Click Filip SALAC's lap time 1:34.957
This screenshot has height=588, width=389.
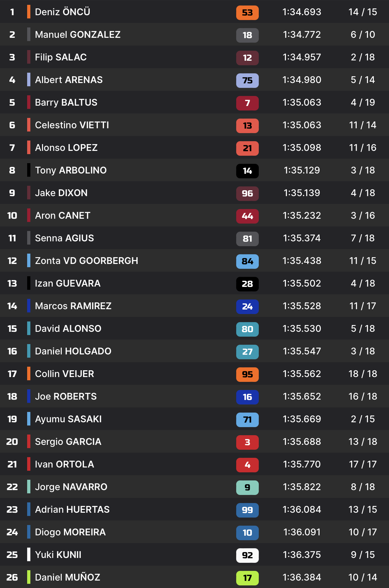coord(302,57)
